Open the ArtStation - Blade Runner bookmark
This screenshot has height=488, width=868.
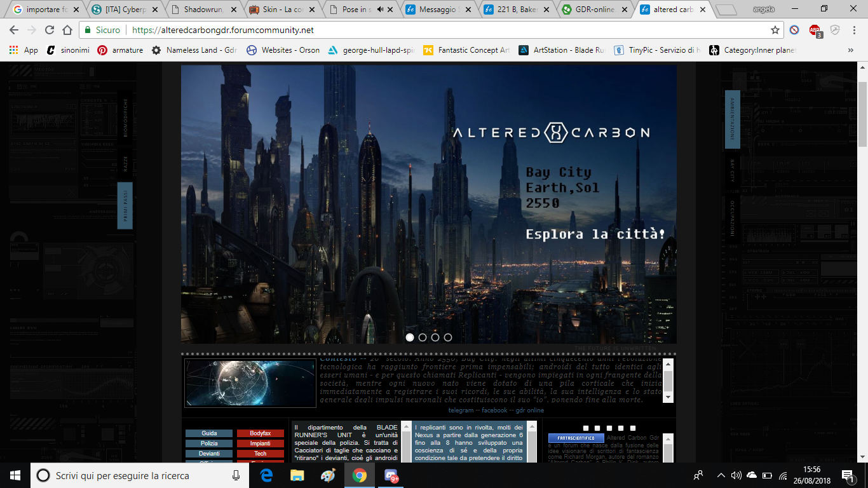click(x=562, y=50)
